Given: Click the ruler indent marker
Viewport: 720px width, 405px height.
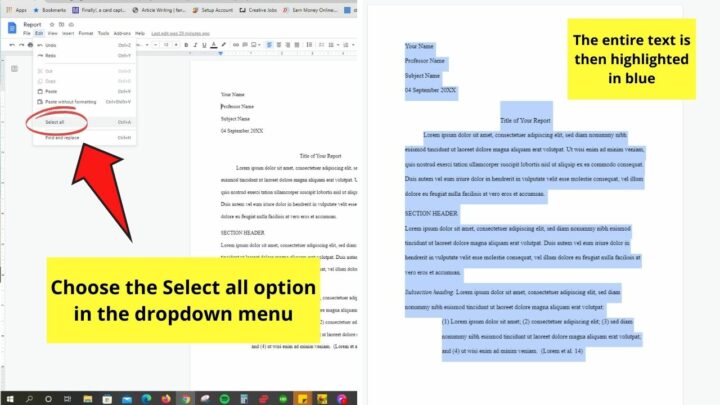Looking at the screenshot, I should click(x=220, y=54).
